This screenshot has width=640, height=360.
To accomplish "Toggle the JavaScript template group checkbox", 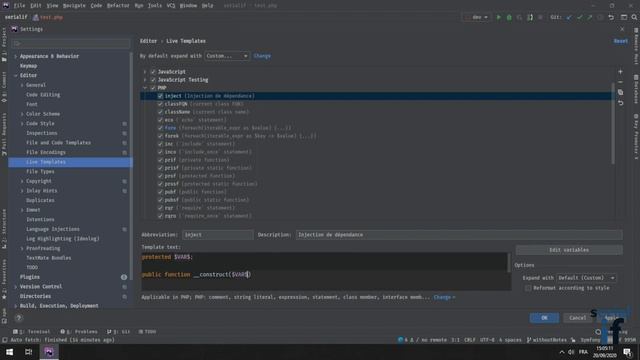I will [153, 72].
